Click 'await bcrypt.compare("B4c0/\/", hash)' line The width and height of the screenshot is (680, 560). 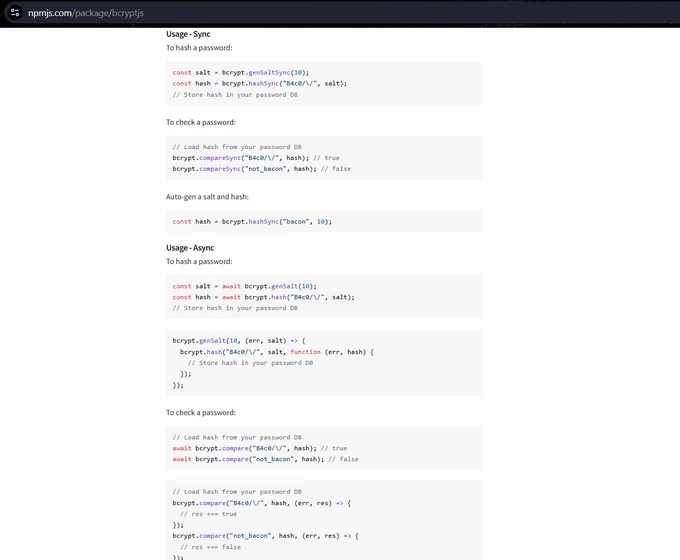click(260, 448)
